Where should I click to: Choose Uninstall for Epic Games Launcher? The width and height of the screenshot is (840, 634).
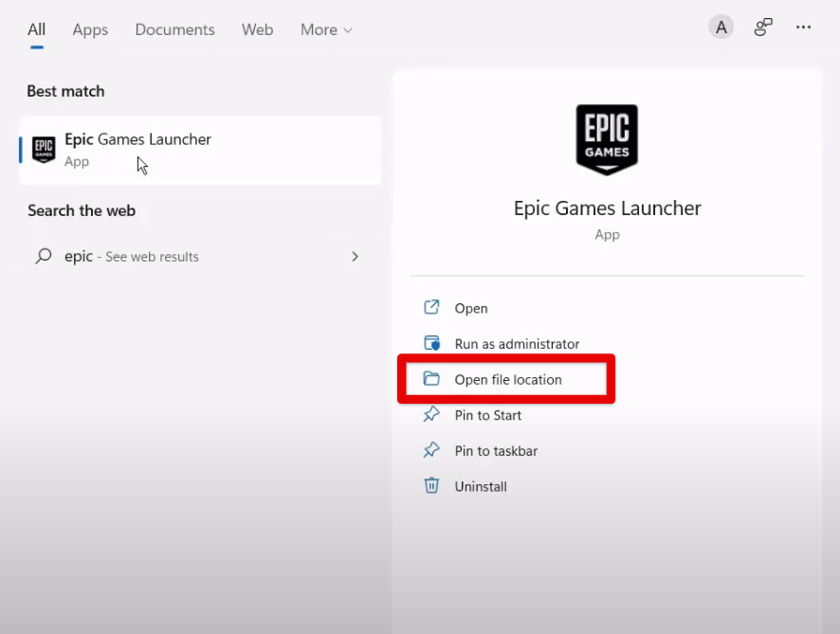481,487
